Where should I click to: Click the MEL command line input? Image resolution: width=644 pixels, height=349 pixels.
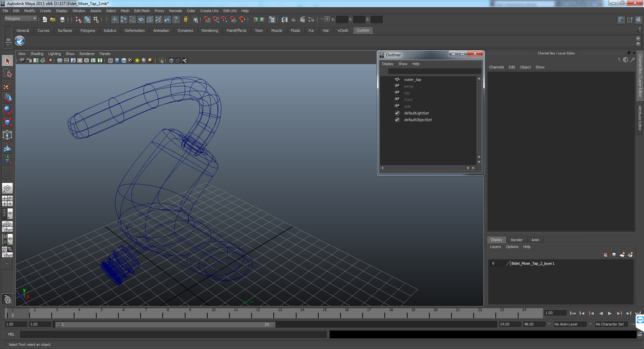pyautogui.click(x=173, y=334)
